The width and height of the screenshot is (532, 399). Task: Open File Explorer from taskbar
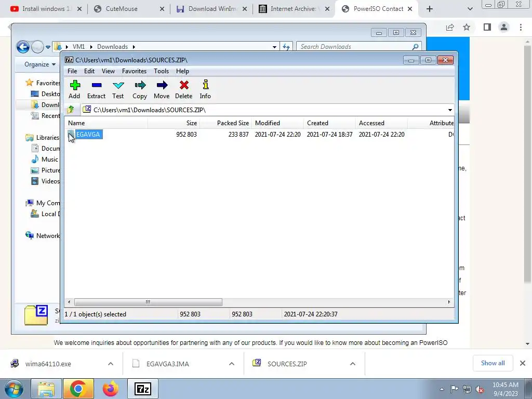(x=46, y=389)
